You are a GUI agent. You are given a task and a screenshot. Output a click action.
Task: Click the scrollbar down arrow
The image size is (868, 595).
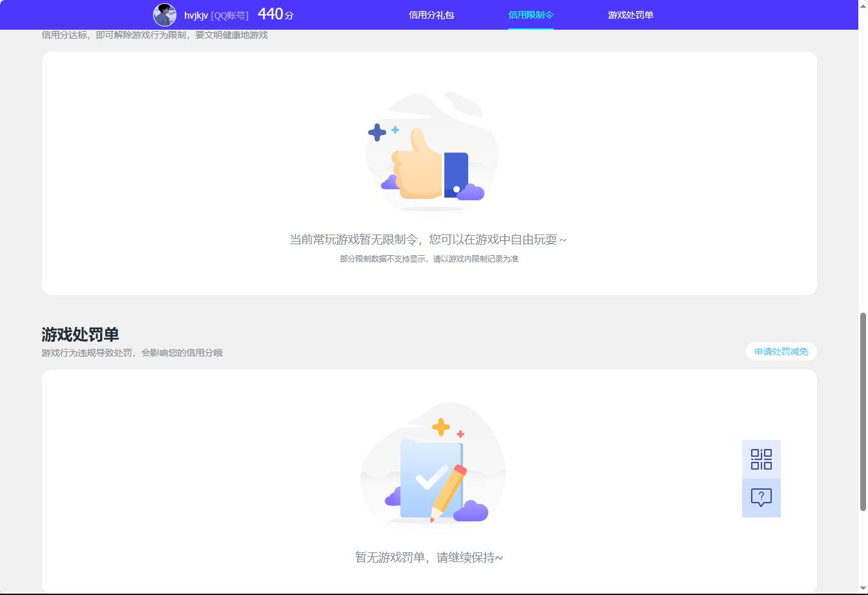(x=863, y=588)
